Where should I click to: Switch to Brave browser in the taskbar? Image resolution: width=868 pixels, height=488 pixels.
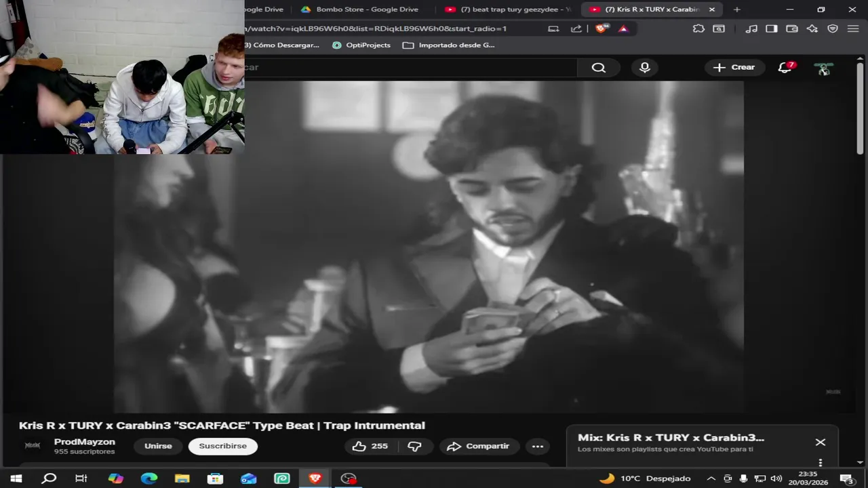pos(315,479)
